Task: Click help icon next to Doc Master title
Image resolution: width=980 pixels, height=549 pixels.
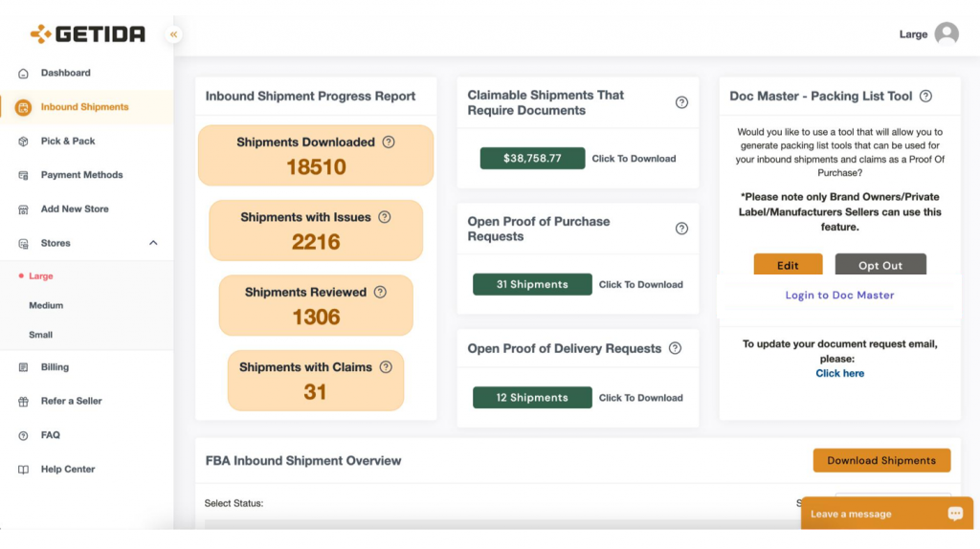Action: (x=925, y=97)
